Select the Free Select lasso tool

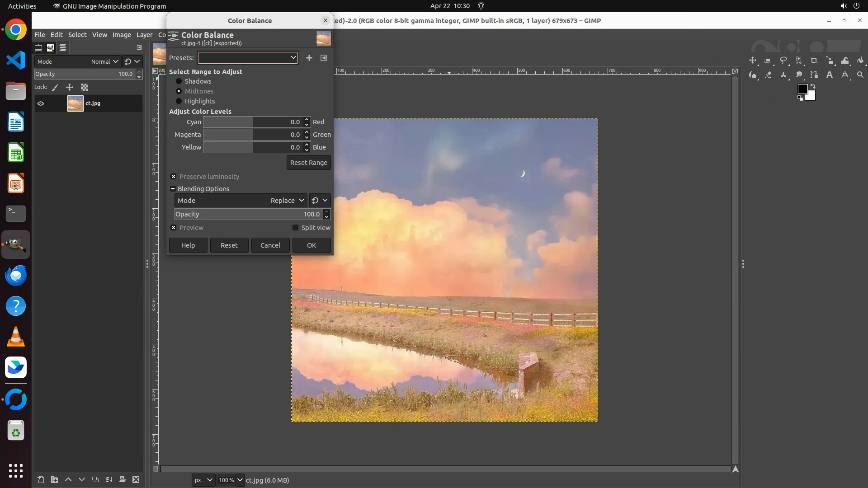coord(783,61)
